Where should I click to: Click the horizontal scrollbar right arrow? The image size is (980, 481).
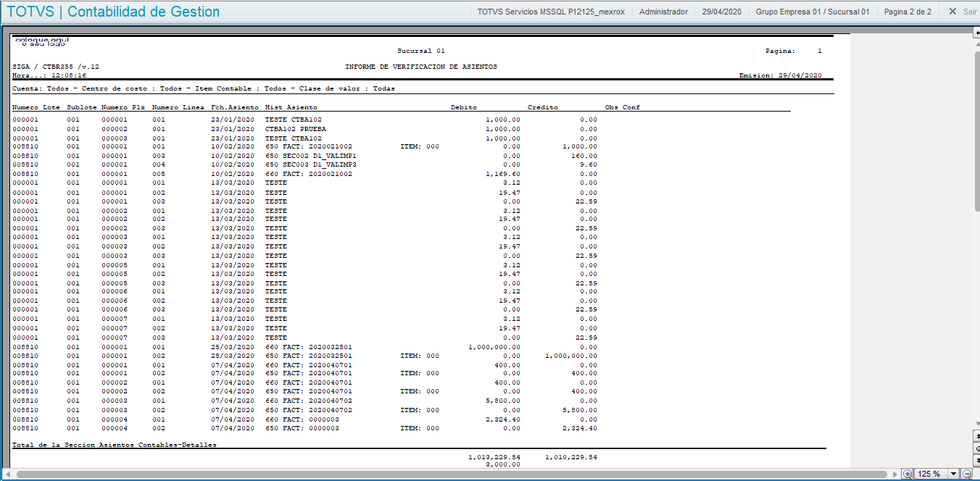pos(895,474)
